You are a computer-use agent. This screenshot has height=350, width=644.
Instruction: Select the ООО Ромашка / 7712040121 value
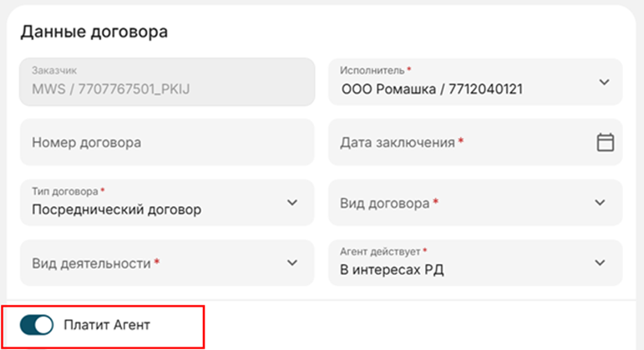coord(432,89)
